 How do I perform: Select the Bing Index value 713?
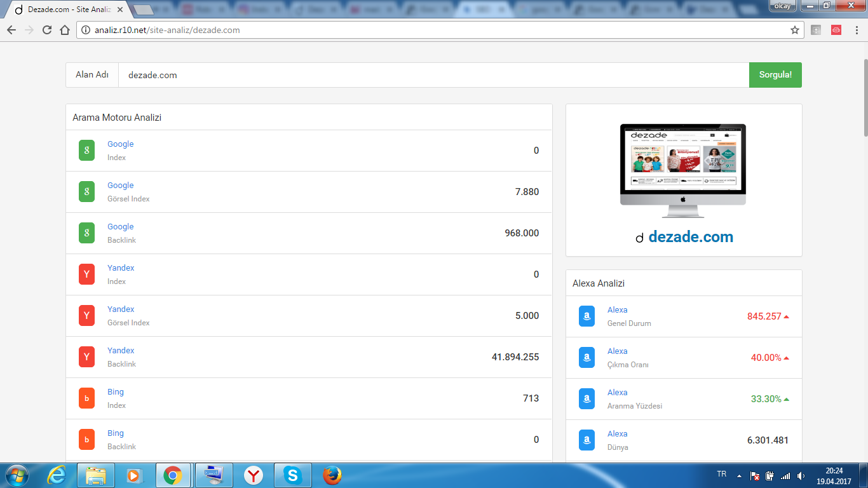[531, 398]
